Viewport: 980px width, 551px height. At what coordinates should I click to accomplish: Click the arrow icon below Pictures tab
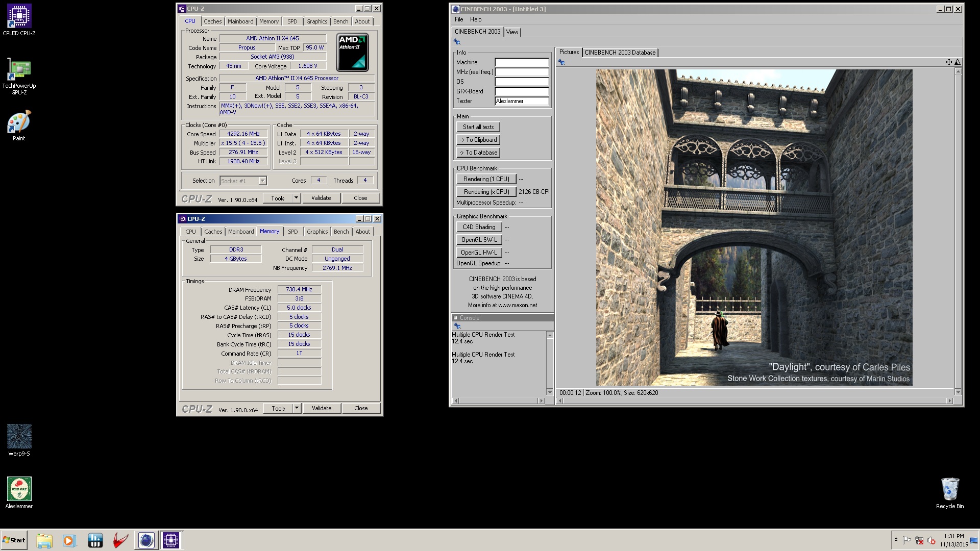[561, 62]
